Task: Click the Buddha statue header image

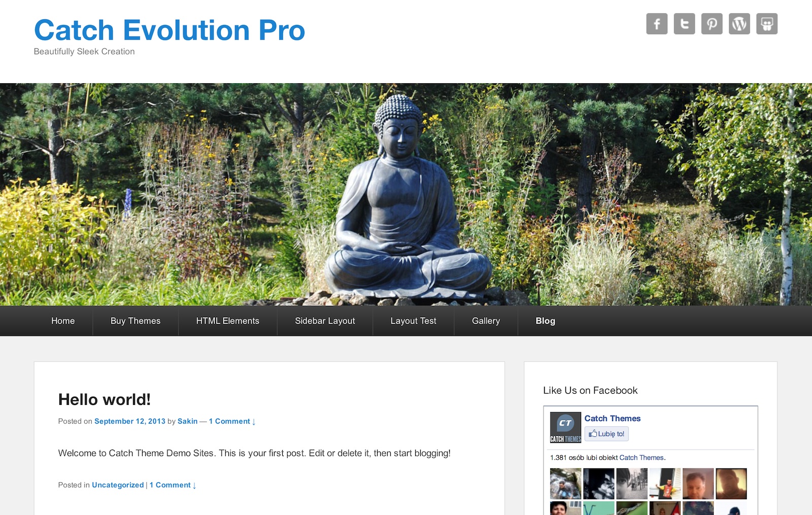Action: [x=406, y=194]
